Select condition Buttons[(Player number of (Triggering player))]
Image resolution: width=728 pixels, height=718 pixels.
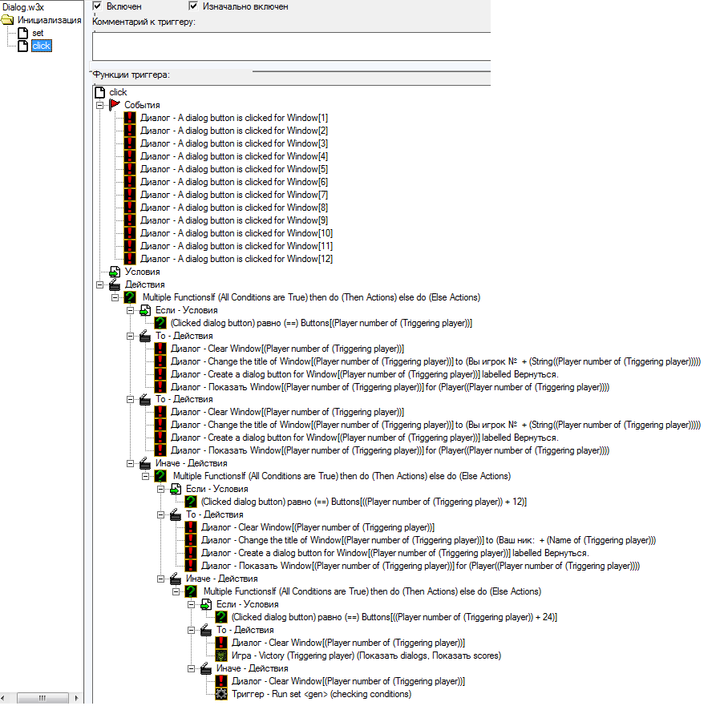[322, 323]
